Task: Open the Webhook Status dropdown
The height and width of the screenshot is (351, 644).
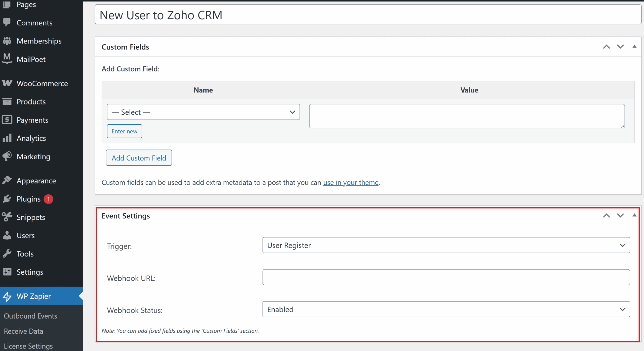Action: coord(446,309)
